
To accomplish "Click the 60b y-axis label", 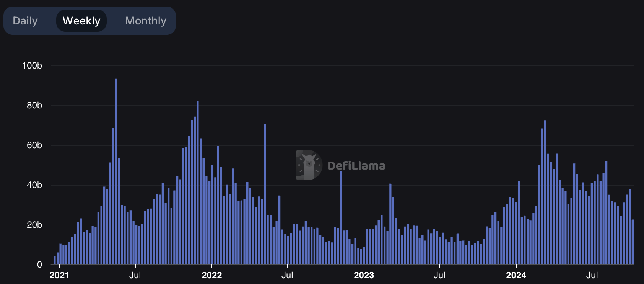I will [x=34, y=145].
